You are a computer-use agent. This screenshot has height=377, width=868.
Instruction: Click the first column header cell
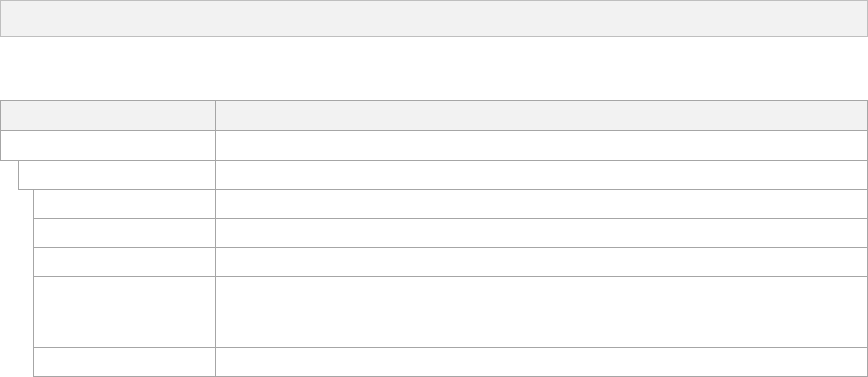tap(64, 115)
